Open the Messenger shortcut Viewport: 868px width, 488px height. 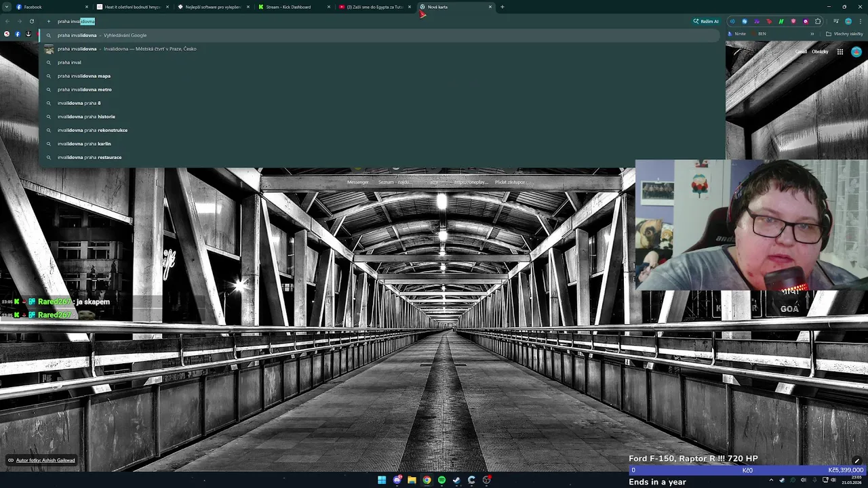pos(358,182)
